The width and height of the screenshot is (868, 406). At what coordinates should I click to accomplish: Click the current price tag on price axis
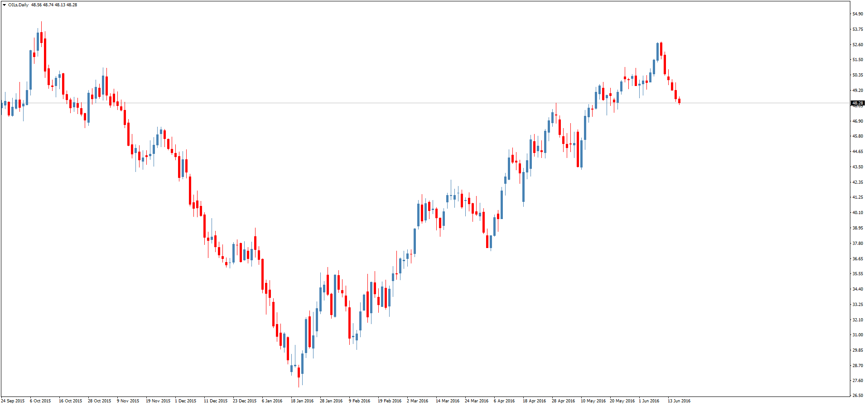858,103
